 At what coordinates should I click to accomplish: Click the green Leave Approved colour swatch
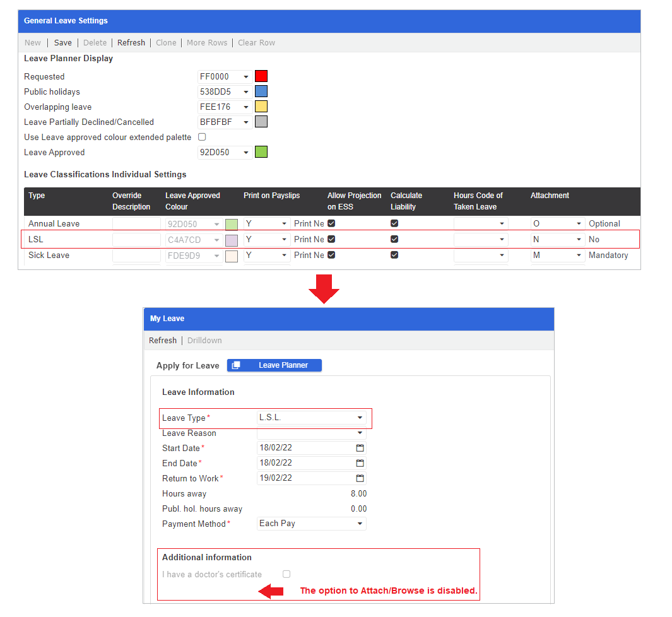coord(261,152)
